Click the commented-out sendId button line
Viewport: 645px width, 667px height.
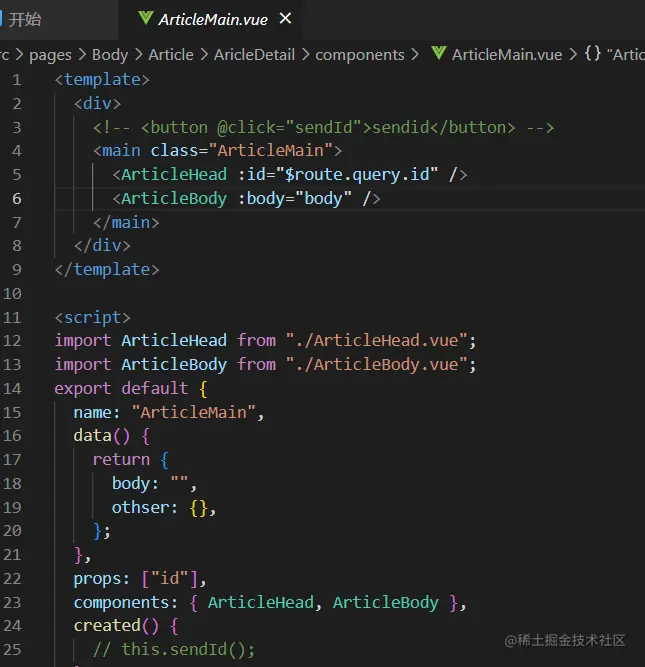click(x=323, y=128)
